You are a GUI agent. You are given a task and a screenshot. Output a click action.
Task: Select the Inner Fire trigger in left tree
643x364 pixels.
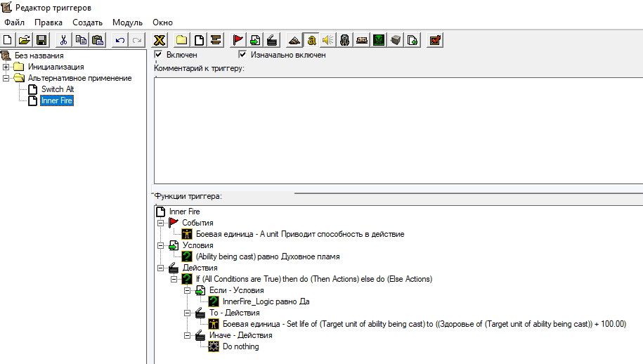pos(57,100)
